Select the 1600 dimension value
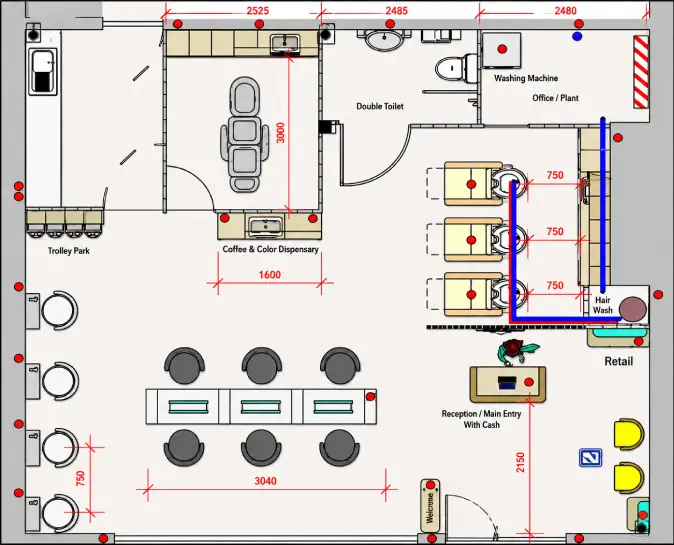The height and width of the screenshot is (545, 674). point(270,275)
